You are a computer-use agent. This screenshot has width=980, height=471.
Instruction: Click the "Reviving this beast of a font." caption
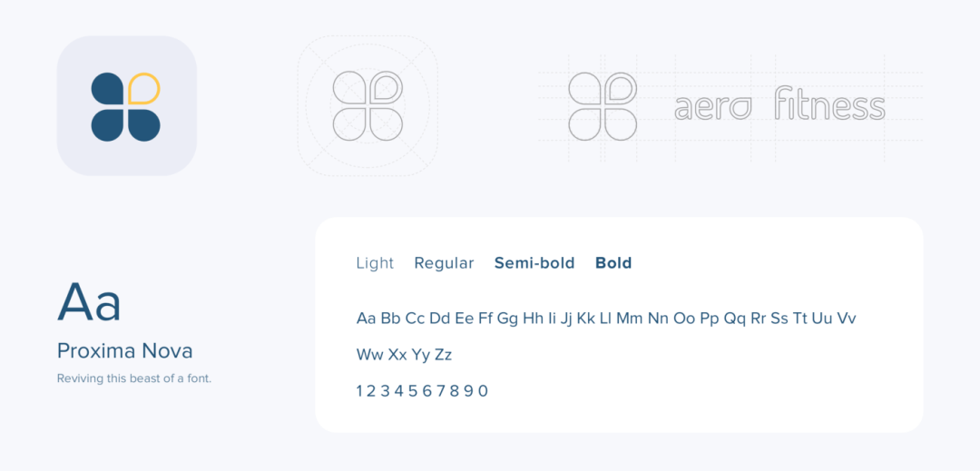click(x=133, y=378)
